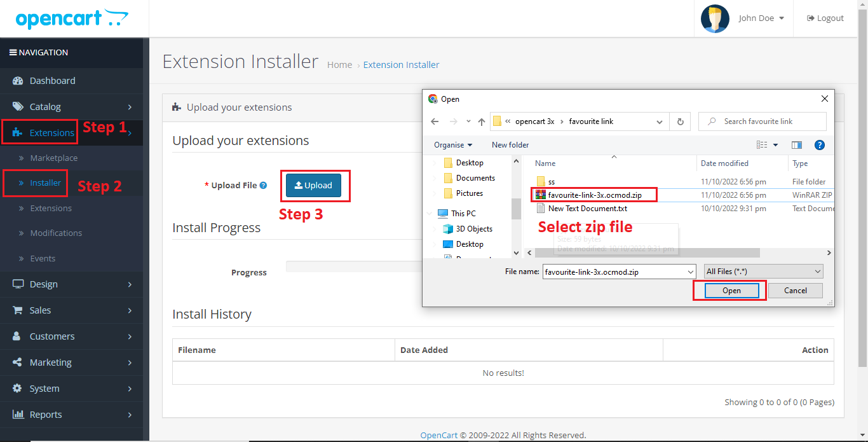
Task: Toggle the preview pane icon
Action: point(797,145)
